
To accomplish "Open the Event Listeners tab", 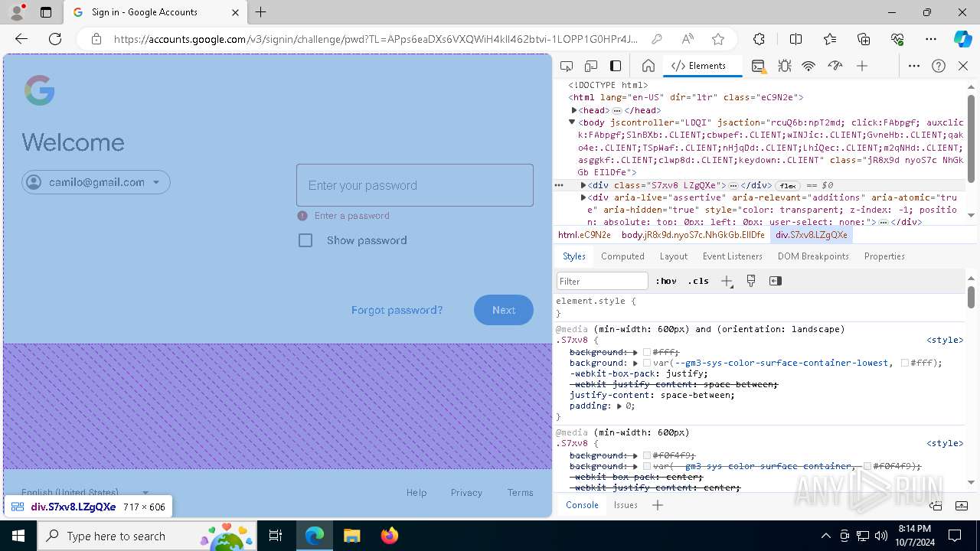I will (x=733, y=256).
